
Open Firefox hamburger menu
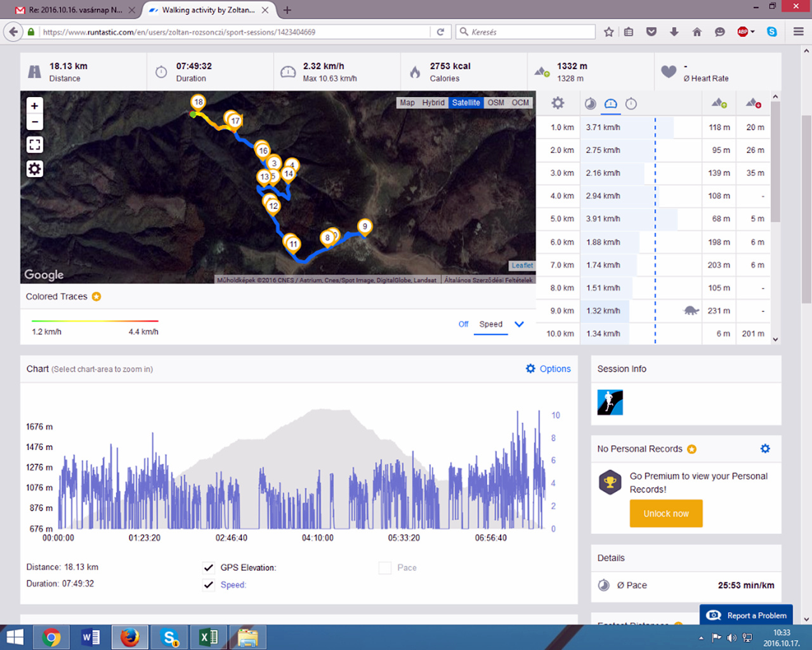point(799,32)
